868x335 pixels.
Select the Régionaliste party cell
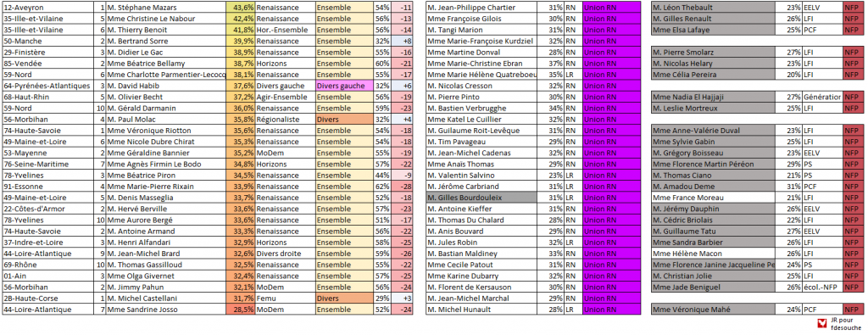tap(285, 119)
